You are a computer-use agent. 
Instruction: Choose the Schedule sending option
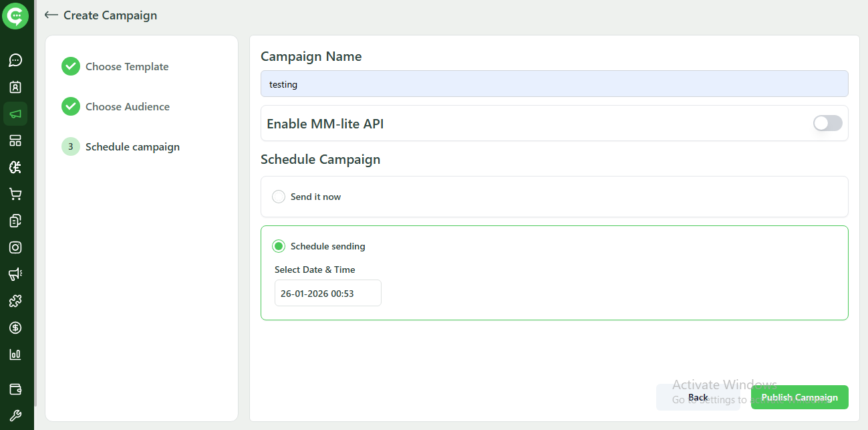click(279, 246)
